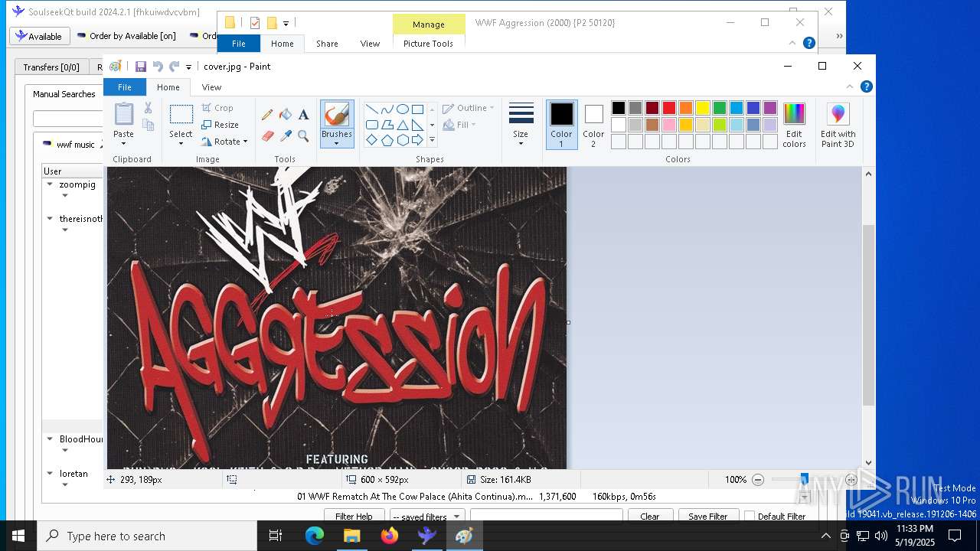Open the Select dropdown arrow
This screenshot has height=551, width=980.
coord(181,144)
